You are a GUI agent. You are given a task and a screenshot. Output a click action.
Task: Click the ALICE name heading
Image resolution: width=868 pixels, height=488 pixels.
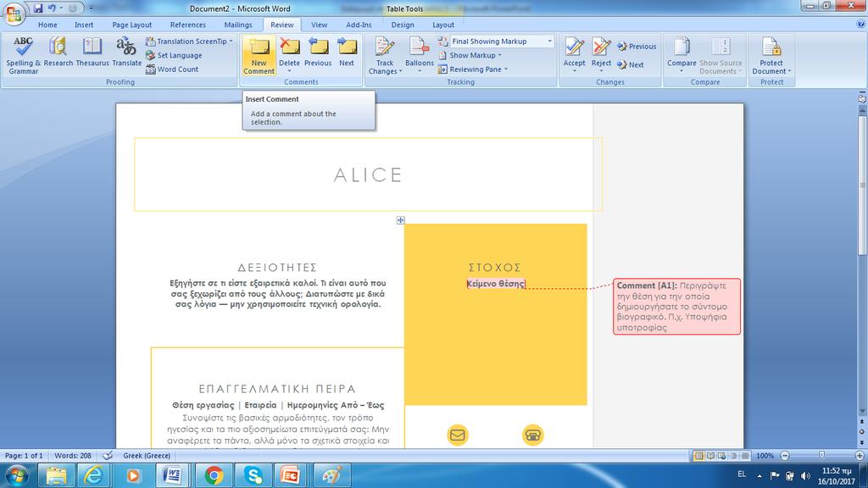[368, 175]
